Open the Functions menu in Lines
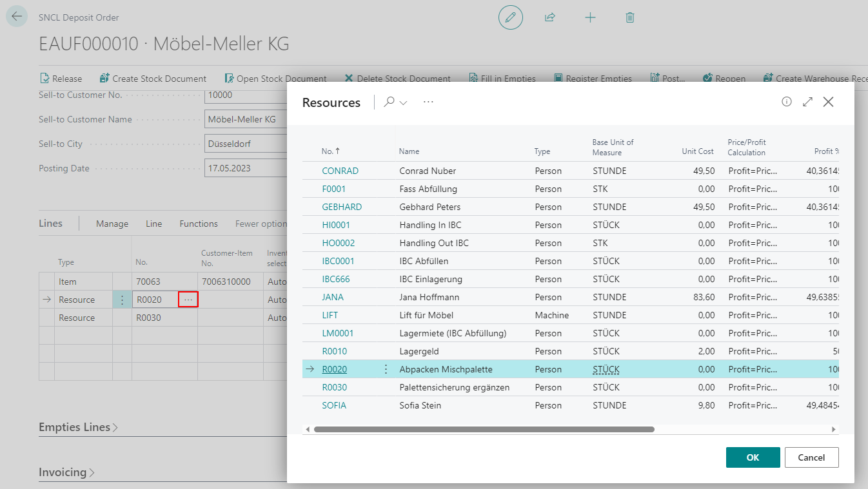This screenshot has width=868, height=489. click(x=199, y=224)
